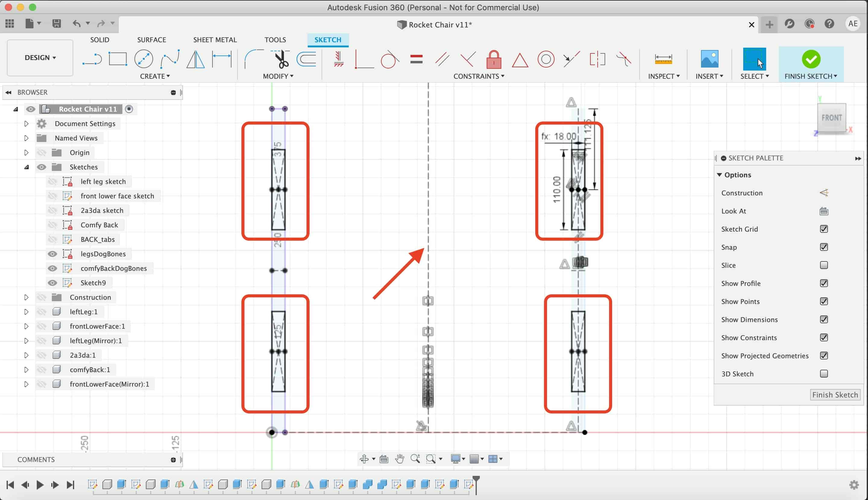This screenshot has width=868, height=500.
Task: Select the Line tool in Create group
Action: pos(92,59)
